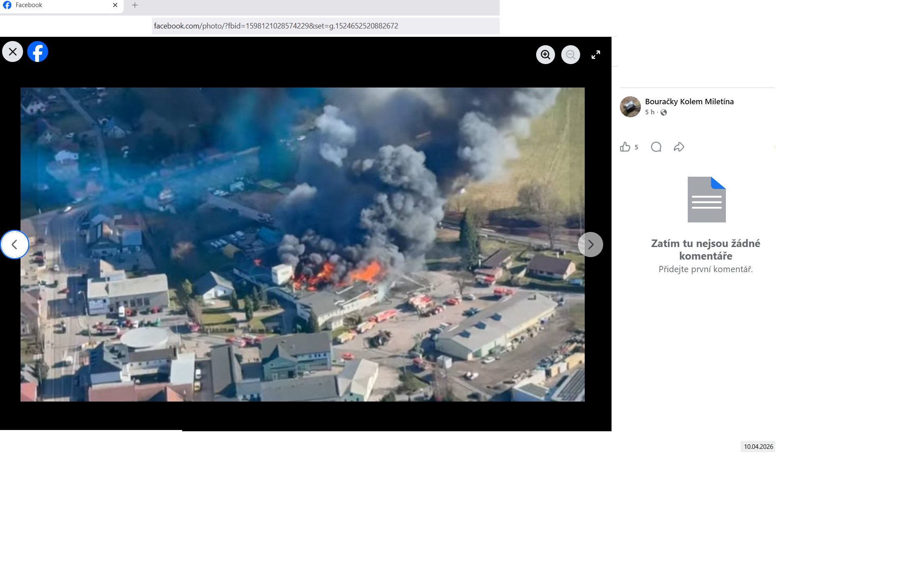The image size is (924, 582).
Task: Click the Facebook logo icon
Action: tap(38, 52)
